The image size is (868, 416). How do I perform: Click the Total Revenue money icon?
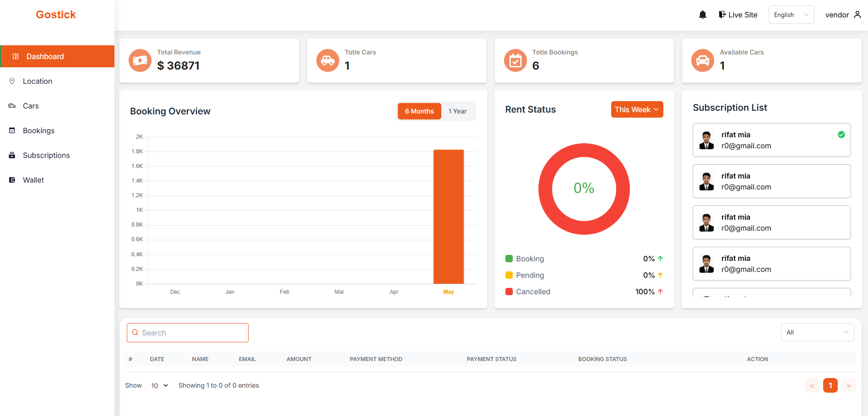click(140, 60)
